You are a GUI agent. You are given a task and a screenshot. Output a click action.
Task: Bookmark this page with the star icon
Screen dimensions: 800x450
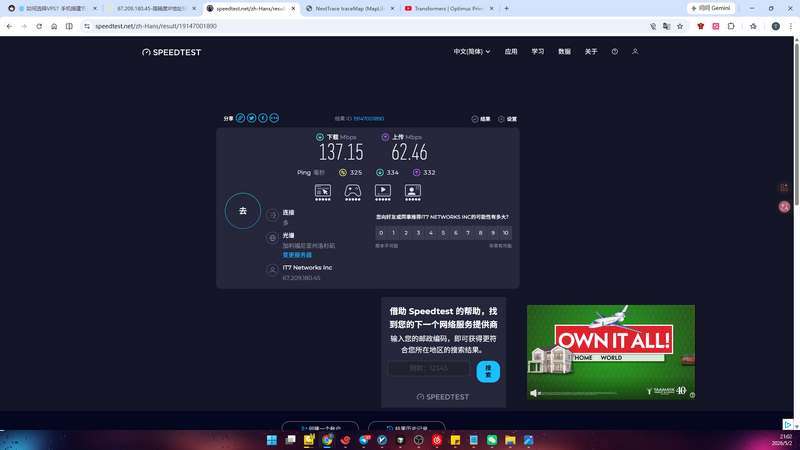pyautogui.click(x=680, y=26)
